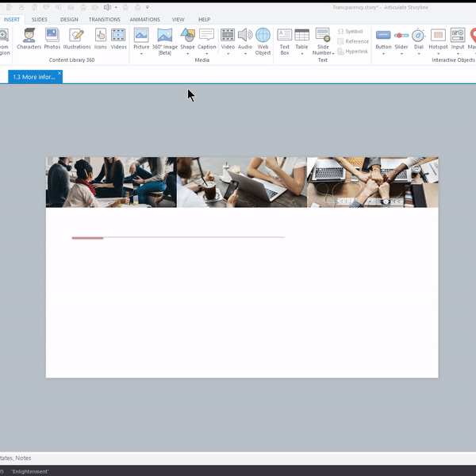Switch to the INSERT ribbon tab
The image size is (476, 476).
(12, 19)
